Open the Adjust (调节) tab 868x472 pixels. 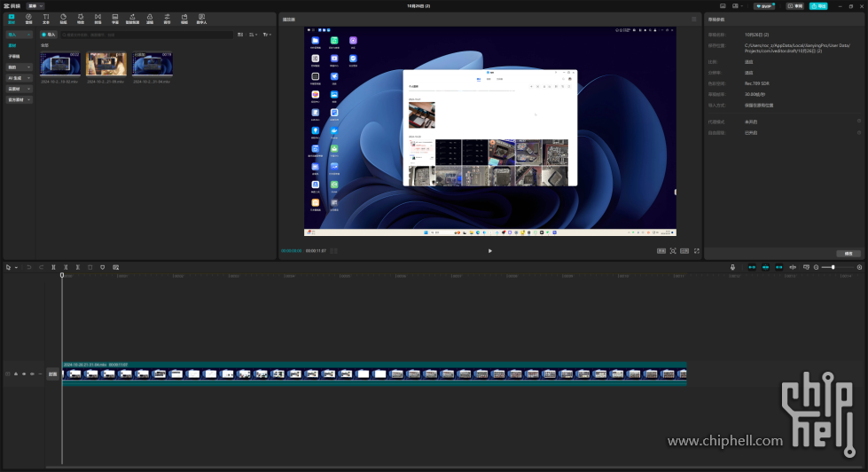tap(167, 19)
